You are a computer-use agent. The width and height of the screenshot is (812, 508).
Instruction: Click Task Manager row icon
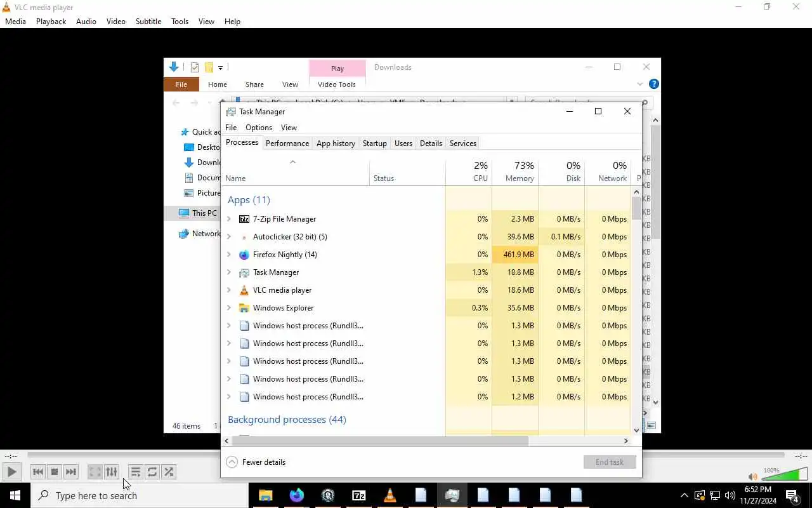[244, 272]
